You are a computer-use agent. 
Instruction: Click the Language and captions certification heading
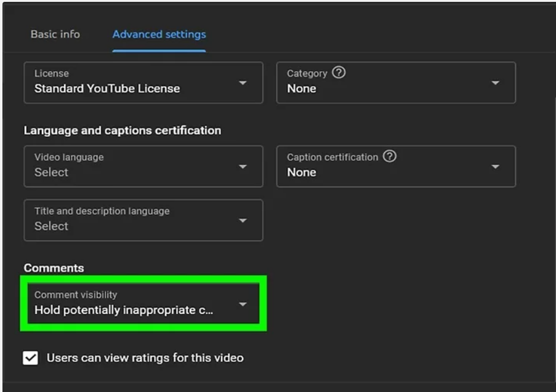[123, 130]
